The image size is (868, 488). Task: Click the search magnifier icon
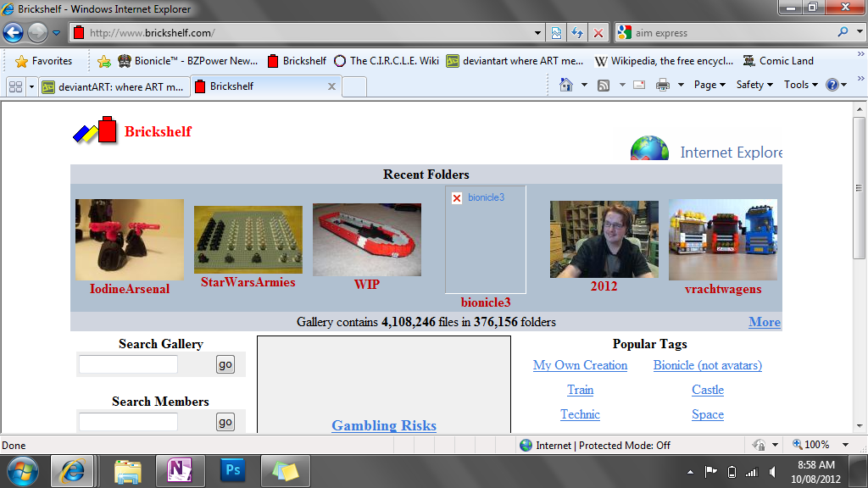[843, 32]
